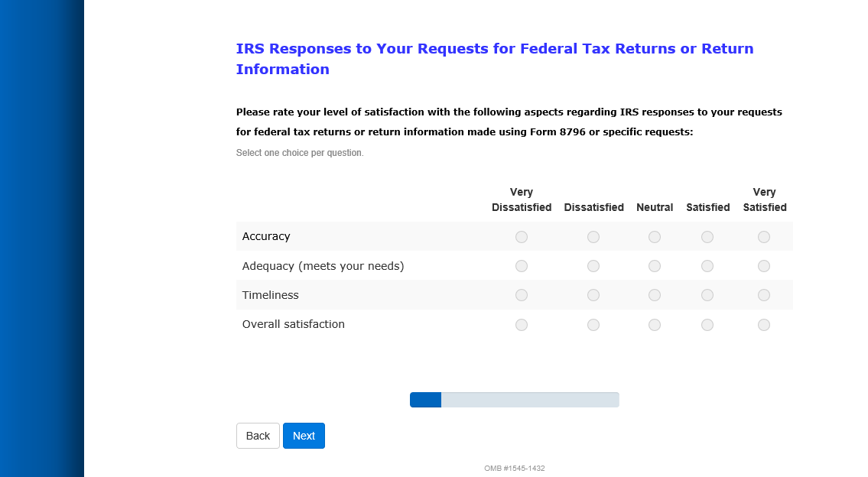Select Neutral for Timeliness

point(655,295)
